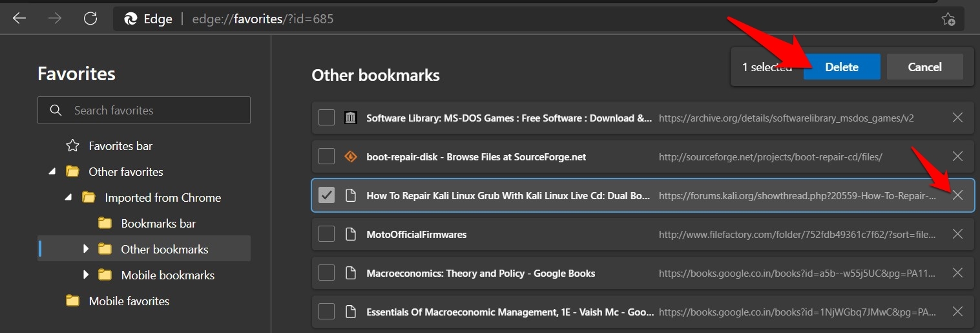The height and width of the screenshot is (333, 980).
Task: Open the Mobile favorites folder
Action: [x=129, y=301]
